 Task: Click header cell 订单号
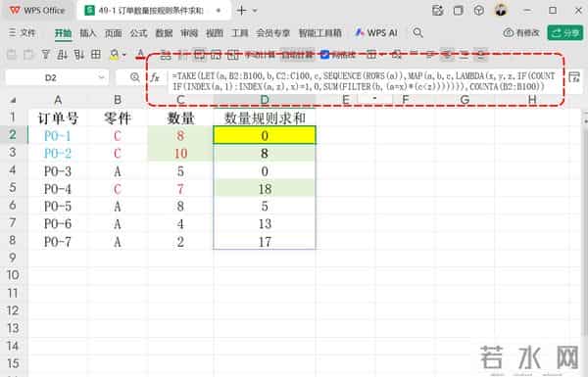[58, 118]
